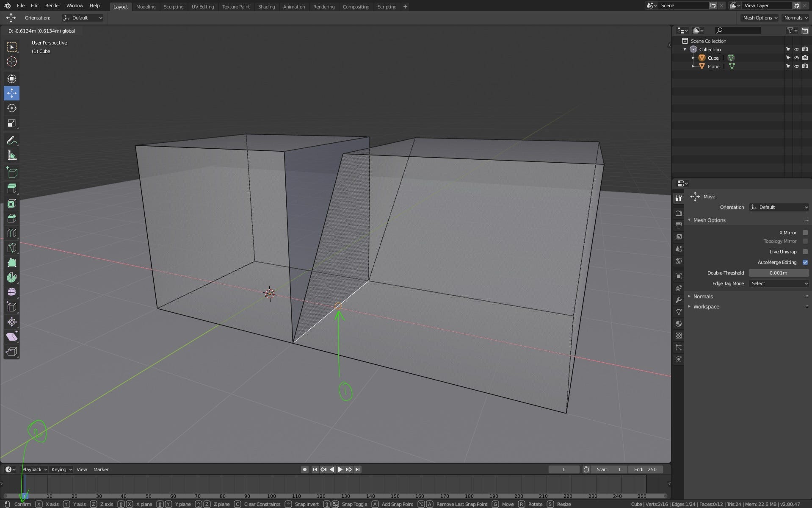Select the Measure tool in the toolbar
812x508 pixels.
click(12, 155)
